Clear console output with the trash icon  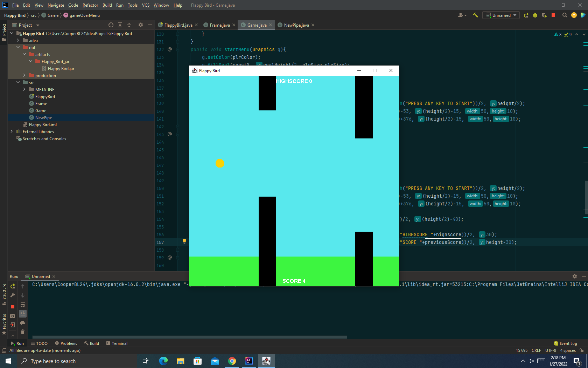[23, 332]
